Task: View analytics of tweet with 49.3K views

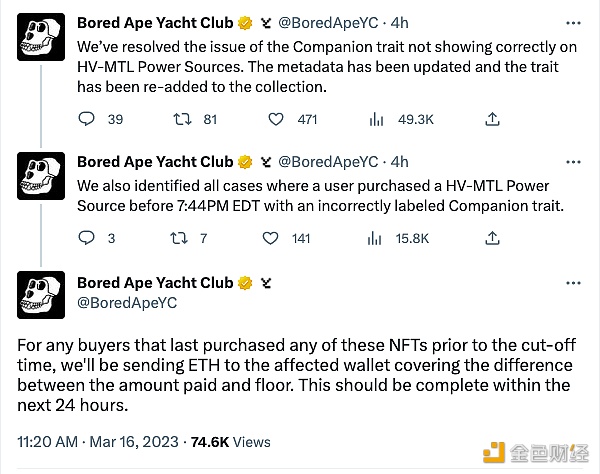Action: (x=376, y=119)
